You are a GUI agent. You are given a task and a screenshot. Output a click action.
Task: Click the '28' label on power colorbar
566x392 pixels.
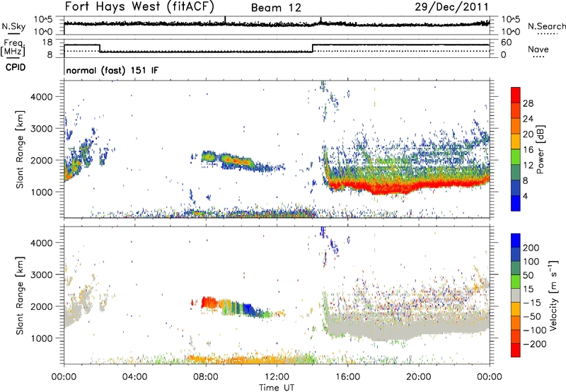528,103
